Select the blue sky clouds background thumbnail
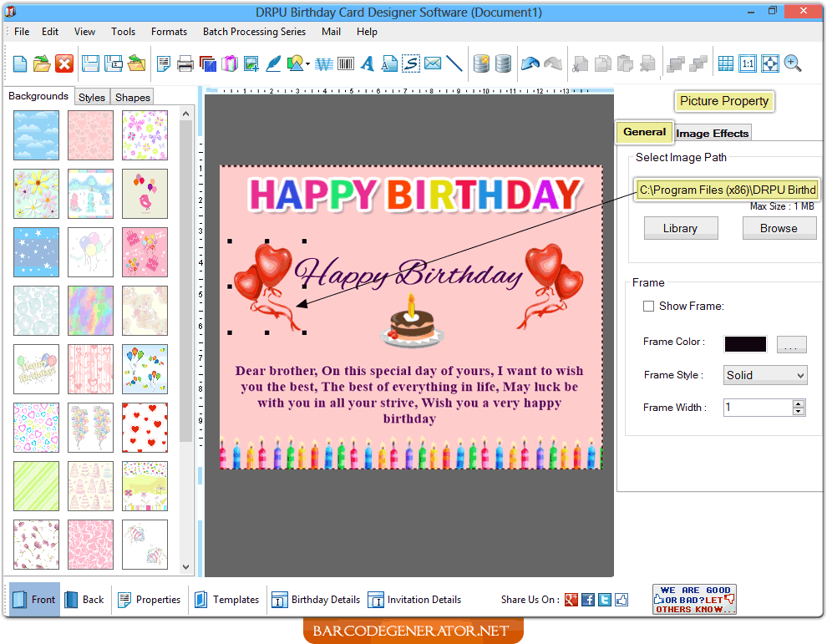 click(x=37, y=135)
